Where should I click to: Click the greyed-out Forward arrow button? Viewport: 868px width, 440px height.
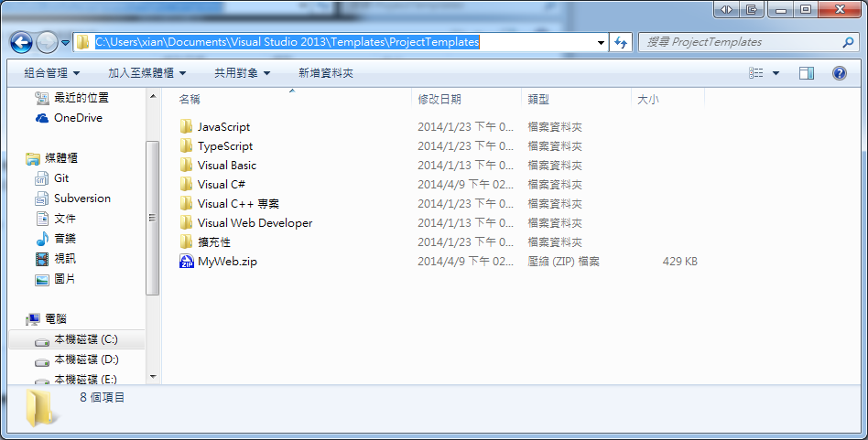[x=47, y=43]
